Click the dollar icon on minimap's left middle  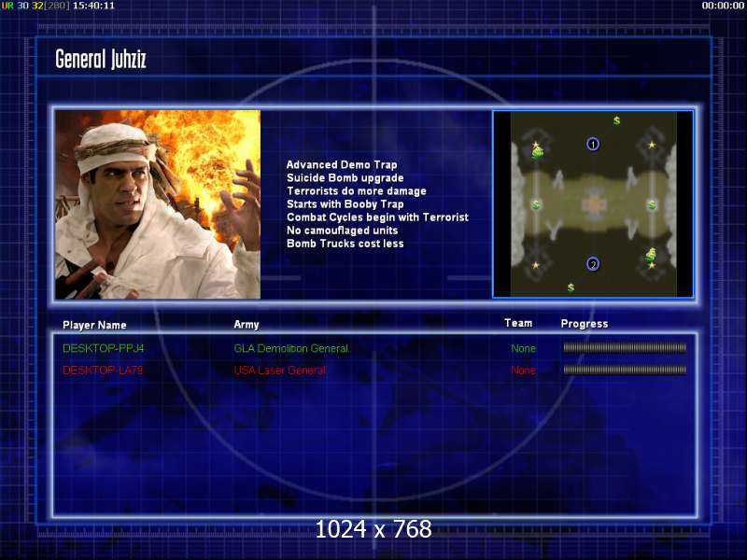click(x=535, y=204)
